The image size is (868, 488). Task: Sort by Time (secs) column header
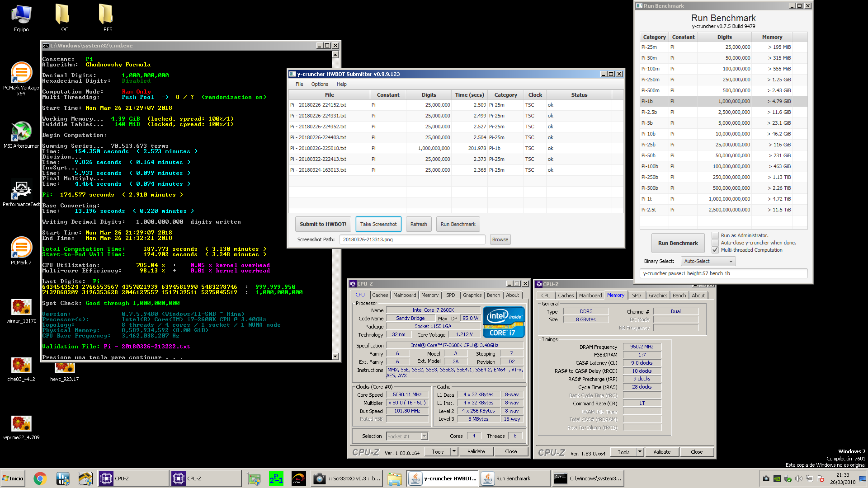pyautogui.click(x=469, y=95)
